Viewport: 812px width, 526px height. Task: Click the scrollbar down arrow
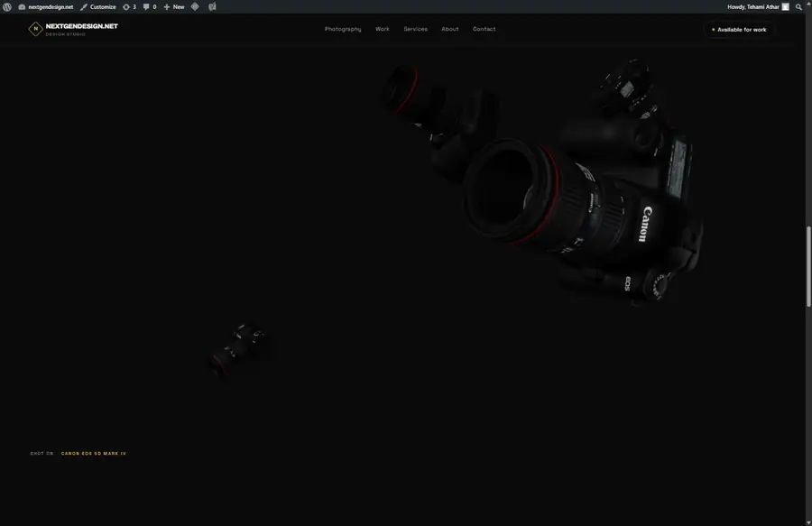click(x=808, y=521)
